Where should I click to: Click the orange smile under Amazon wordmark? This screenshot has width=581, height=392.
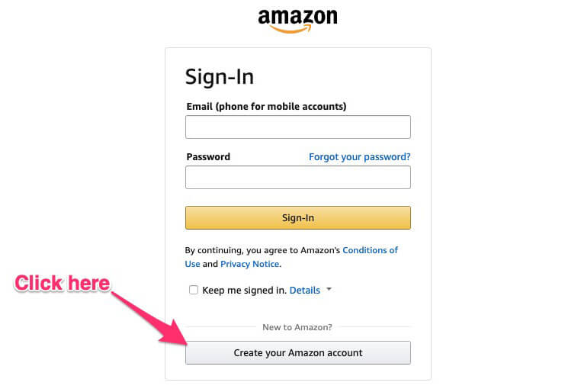click(290, 29)
